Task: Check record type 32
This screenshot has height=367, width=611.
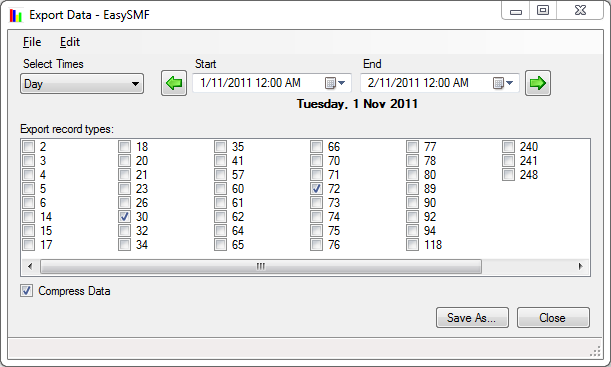Action: [x=124, y=231]
